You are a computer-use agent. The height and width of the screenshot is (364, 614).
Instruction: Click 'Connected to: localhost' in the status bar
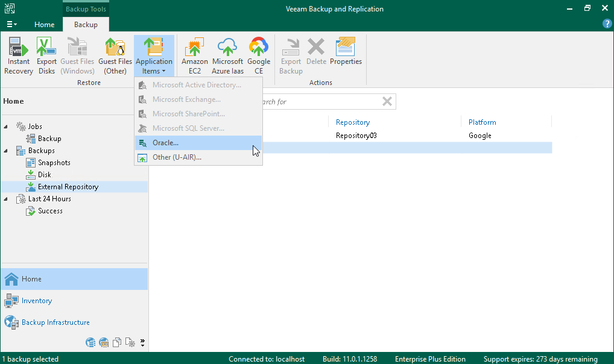point(267,359)
